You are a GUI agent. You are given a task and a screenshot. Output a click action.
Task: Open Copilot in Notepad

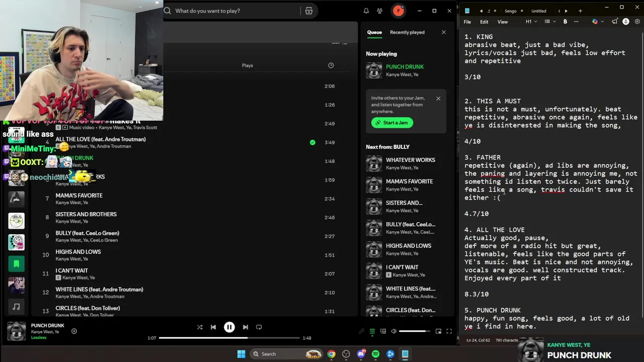coord(595,22)
